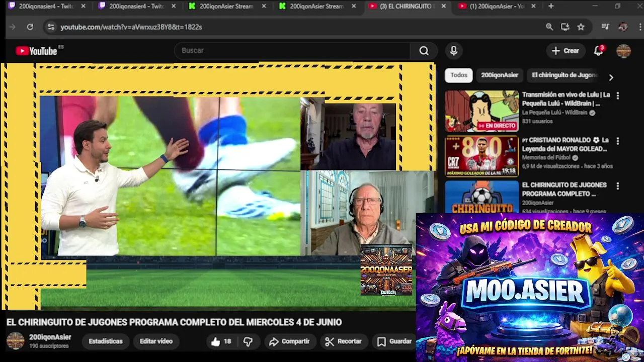Open the options menu for the Chiringuito programa completo recommendation
Image resolution: width=644 pixels, height=362 pixels.
pos(618,186)
